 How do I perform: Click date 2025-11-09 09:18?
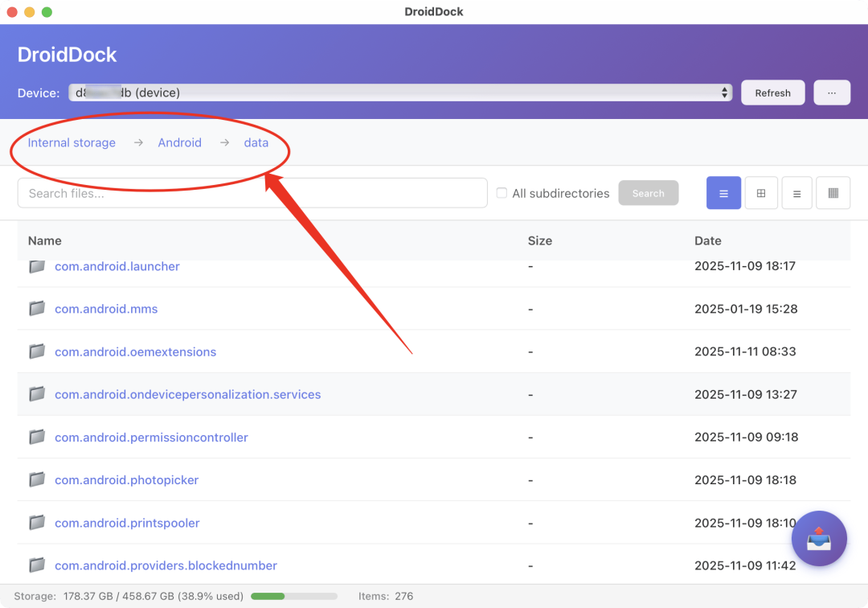tap(746, 437)
